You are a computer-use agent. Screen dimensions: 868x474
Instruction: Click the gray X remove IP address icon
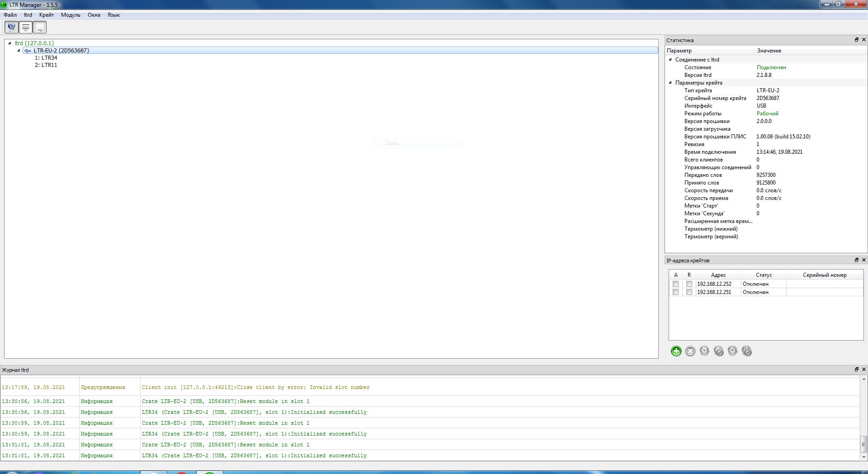[690, 351]
